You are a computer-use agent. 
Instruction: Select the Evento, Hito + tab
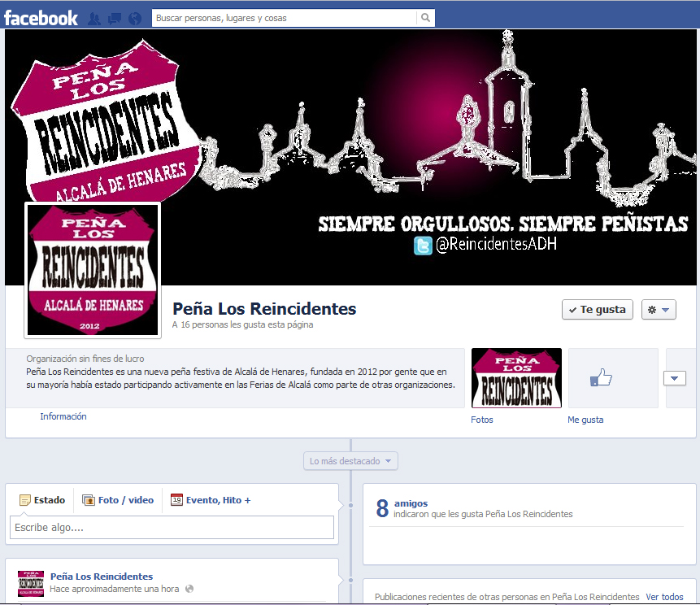click(x=211, y=500)
